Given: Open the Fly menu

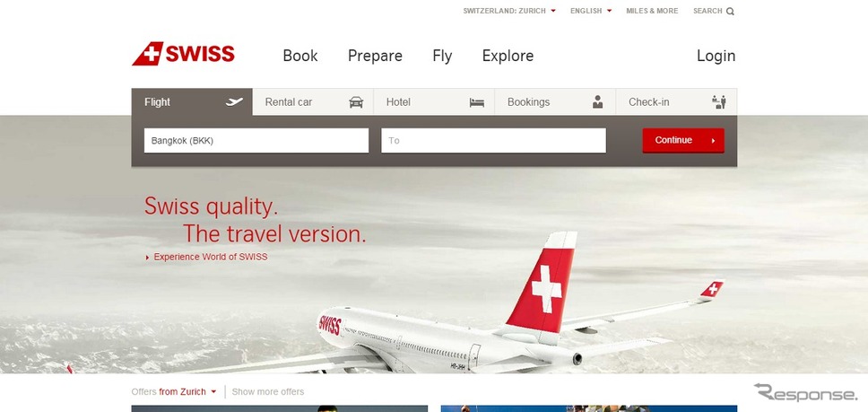Looking at the screenshot, I should (x=442, y=56).
